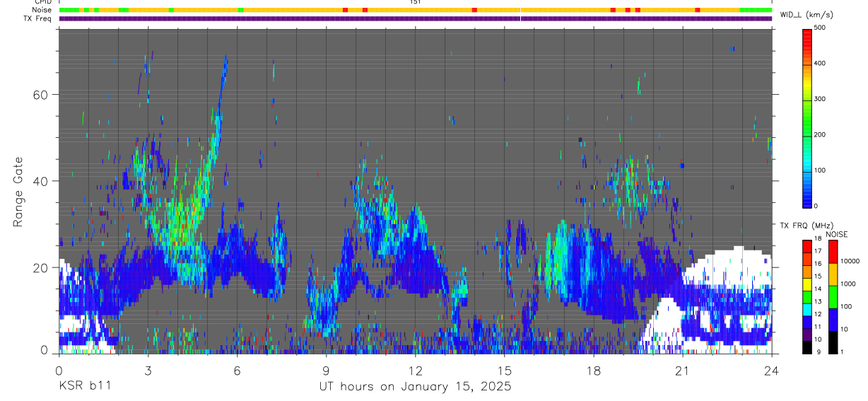Click the red segment of the NOISE color bar
Image resolution: width=868 pixels, height=401 pixels.
[832, 251]
